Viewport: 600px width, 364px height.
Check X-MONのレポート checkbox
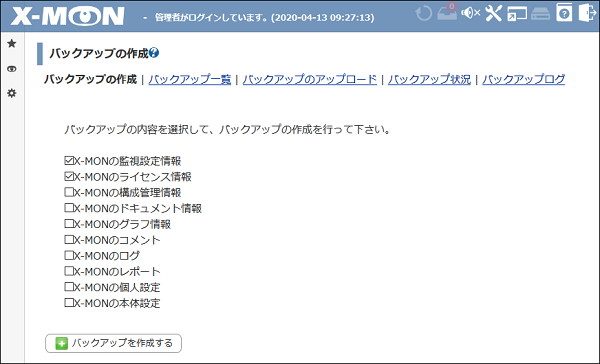pyautogui.click(x=69, y=271)
